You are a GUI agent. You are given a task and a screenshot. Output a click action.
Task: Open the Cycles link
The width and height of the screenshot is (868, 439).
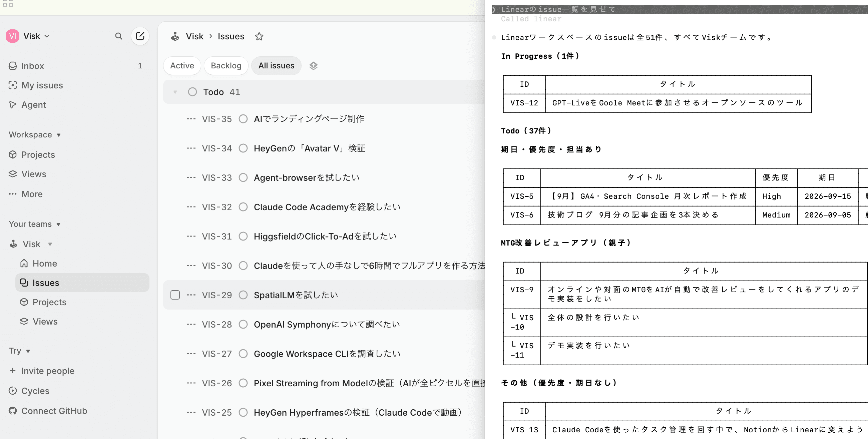pyautogui.click(x=35, y=391)
